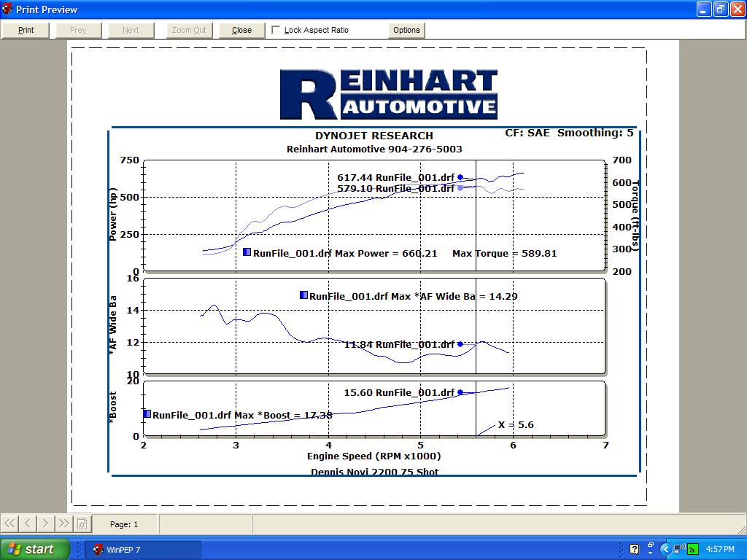Click the 617.44 power data marker dot
This screenshot has height=560, width=747.
460,177
